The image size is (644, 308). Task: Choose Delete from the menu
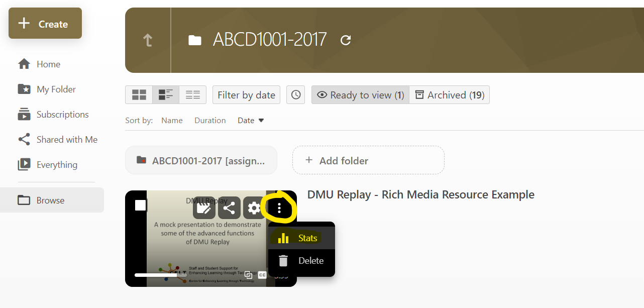click(x=301, y=260)
